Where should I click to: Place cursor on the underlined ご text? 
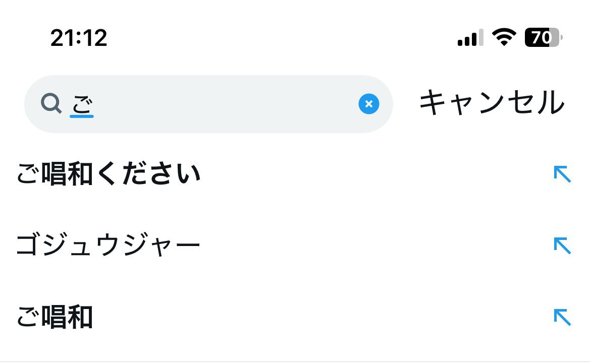point(82,105)
